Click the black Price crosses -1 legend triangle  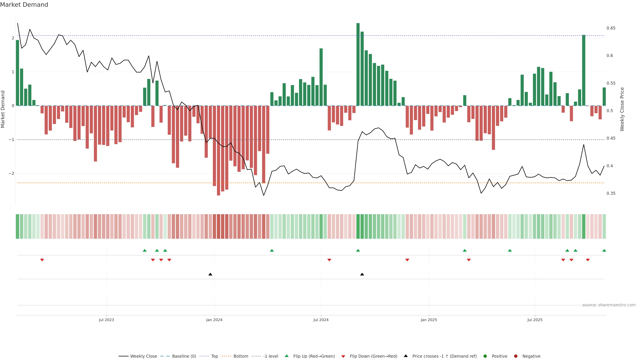pyautogui.click(x=406, y=356)
